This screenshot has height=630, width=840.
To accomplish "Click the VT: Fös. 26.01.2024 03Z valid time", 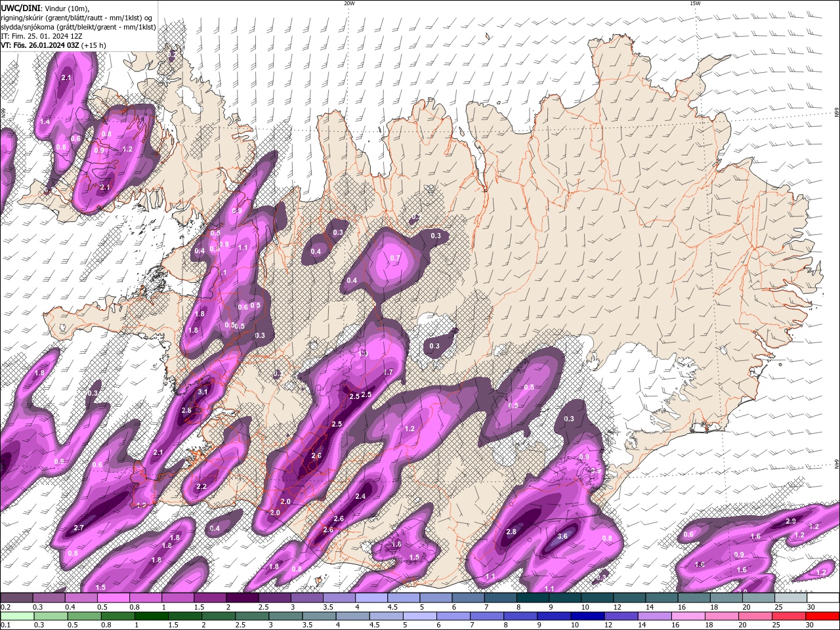I will tap(53, 45).
